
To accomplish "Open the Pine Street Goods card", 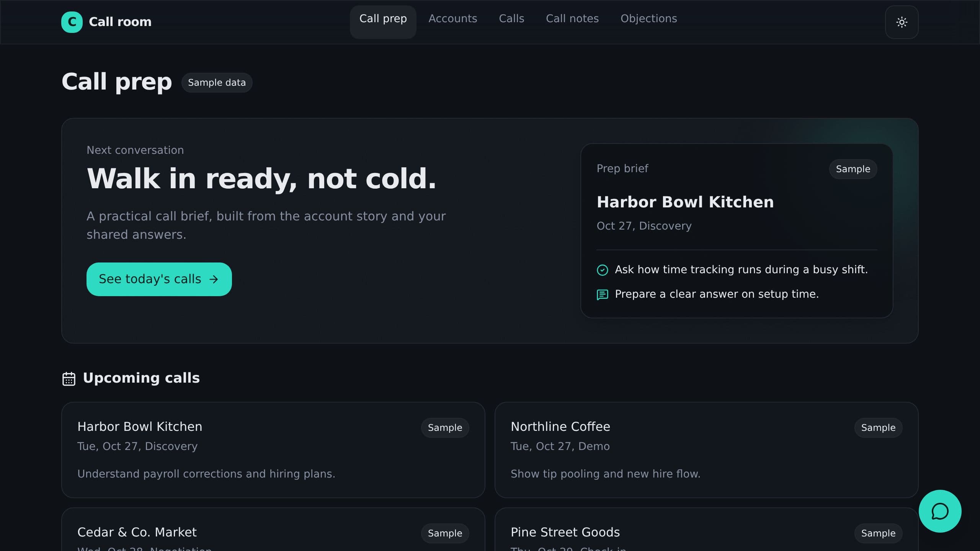I will [706, 530].
